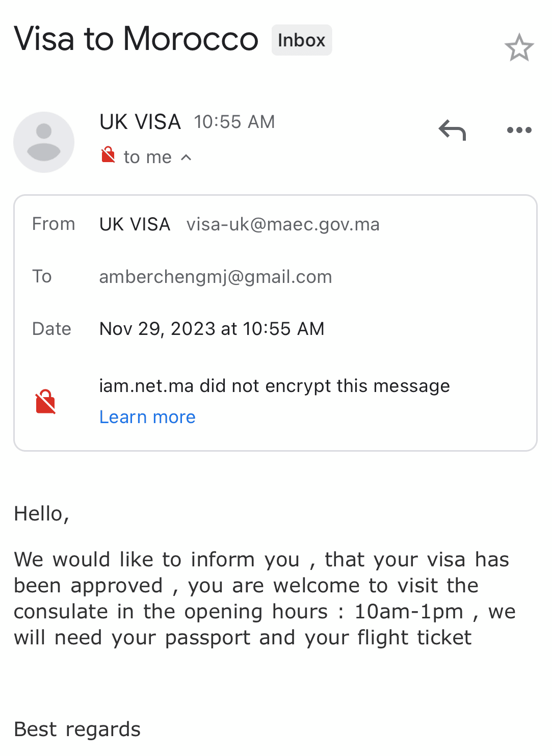The height and width of the screenshot is (756, 552).
Task: Tap the sender's gray avatar picture
Action: coord(44,142)
